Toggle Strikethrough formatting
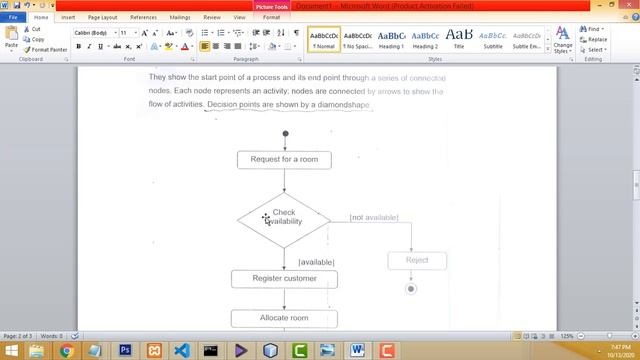This screenshot has height=360, width=640. tap(117, 47)
